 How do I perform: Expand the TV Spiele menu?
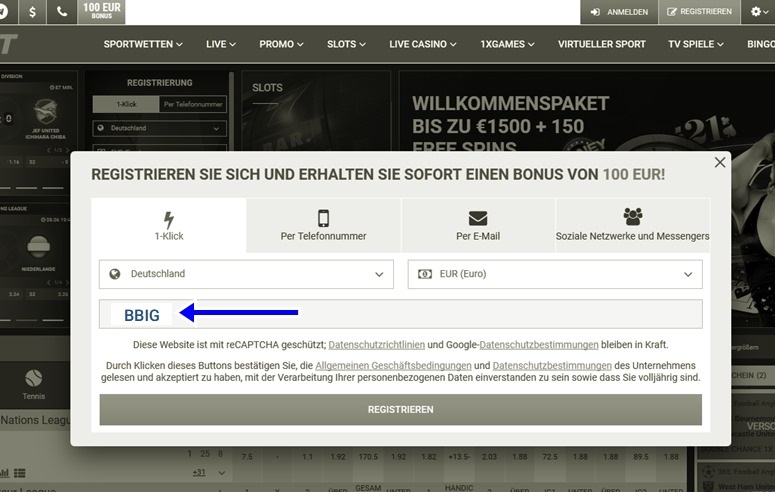[695, 45]
